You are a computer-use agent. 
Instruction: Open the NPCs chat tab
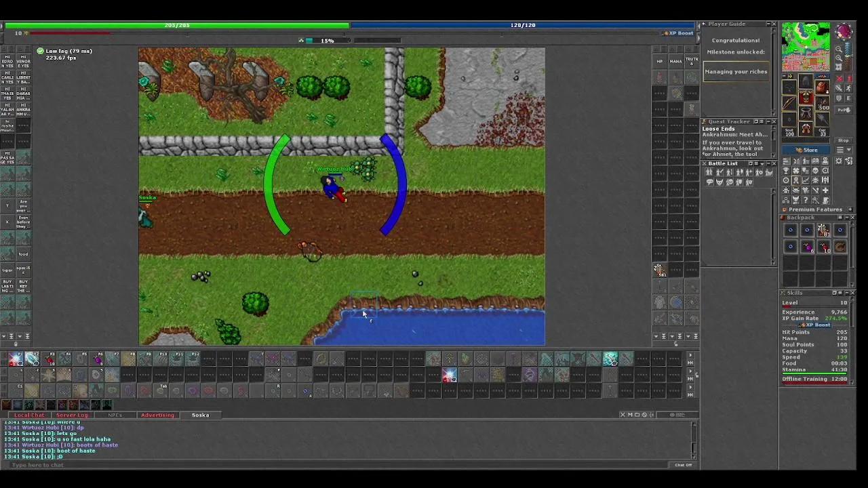click(115, 415)
